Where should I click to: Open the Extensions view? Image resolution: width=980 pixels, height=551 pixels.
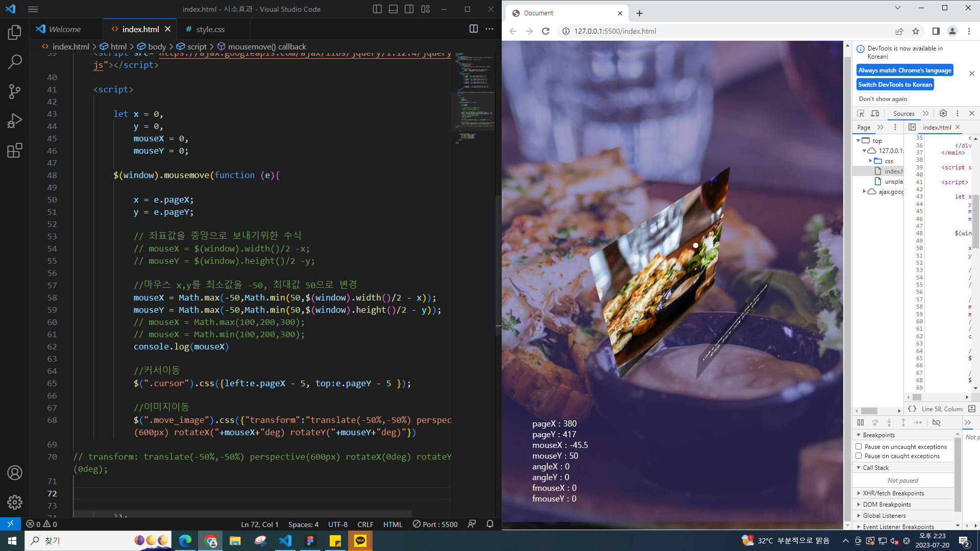(14, 151)
